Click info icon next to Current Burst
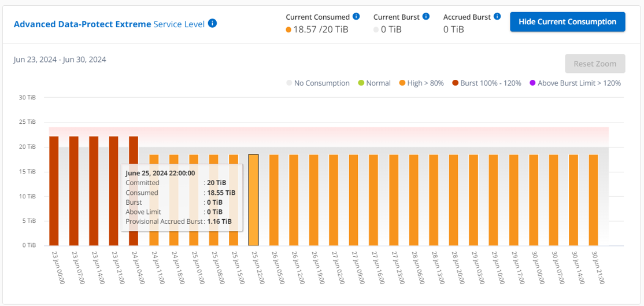Image resolution: width=644 pixels, height=306 pixels. 426,16
